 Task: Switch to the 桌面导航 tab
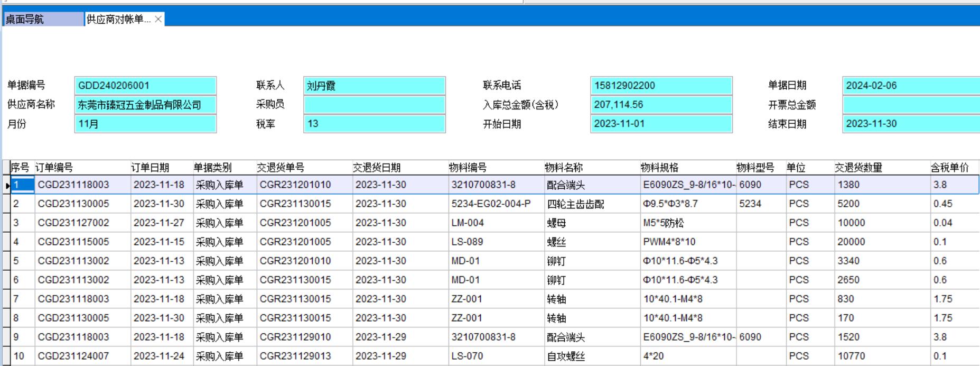pyautogui.click(x=43, y=20)
